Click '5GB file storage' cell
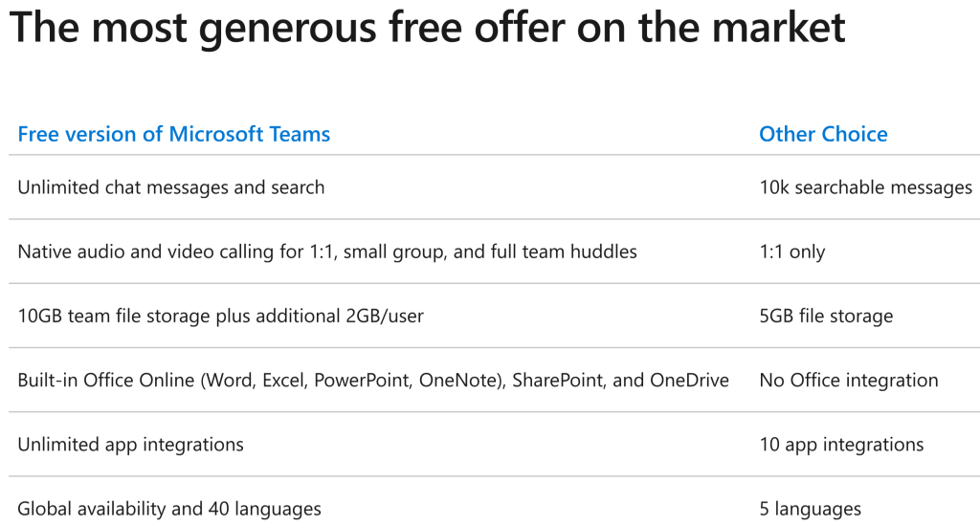980x526 pixels. pos(826,317)
